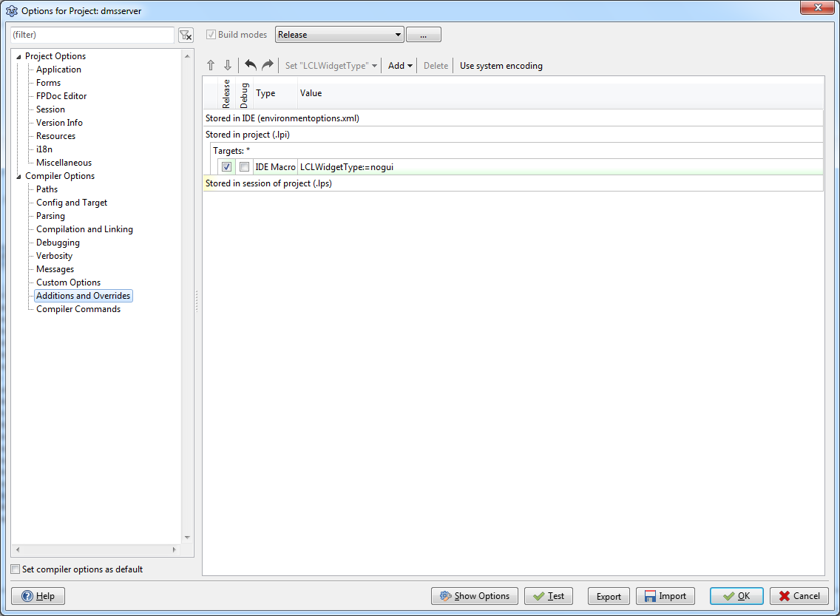Confirm with the OK button
The image size is (840, 616).
click(736, 595)
